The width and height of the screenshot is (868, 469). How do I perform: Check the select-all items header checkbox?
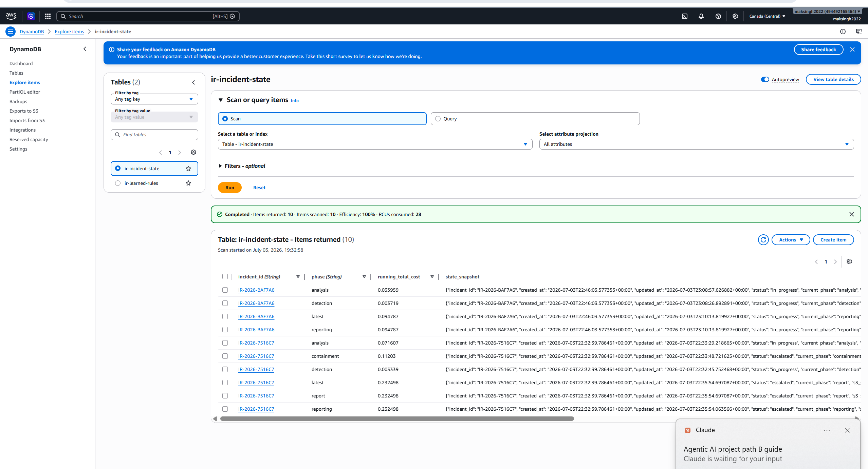[x=225, y=276]
